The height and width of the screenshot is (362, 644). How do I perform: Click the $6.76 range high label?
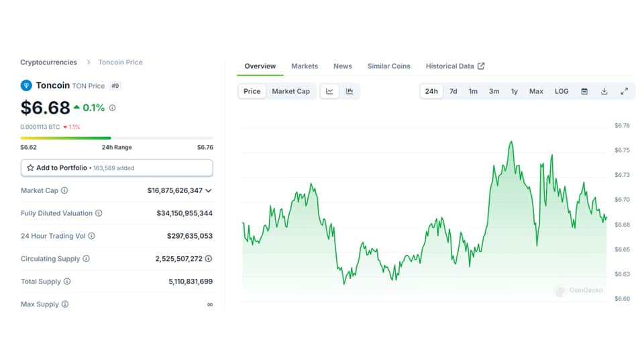pos(205,147)
